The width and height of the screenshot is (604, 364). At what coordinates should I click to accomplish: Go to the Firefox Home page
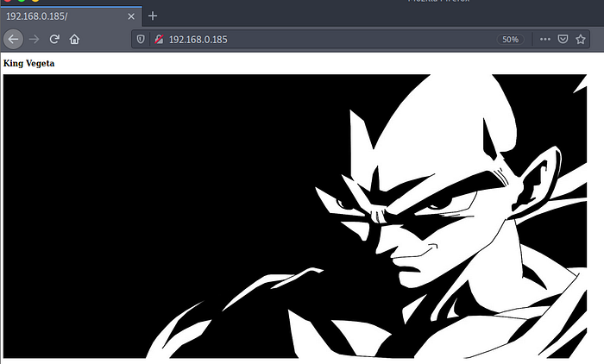(74, 39)
